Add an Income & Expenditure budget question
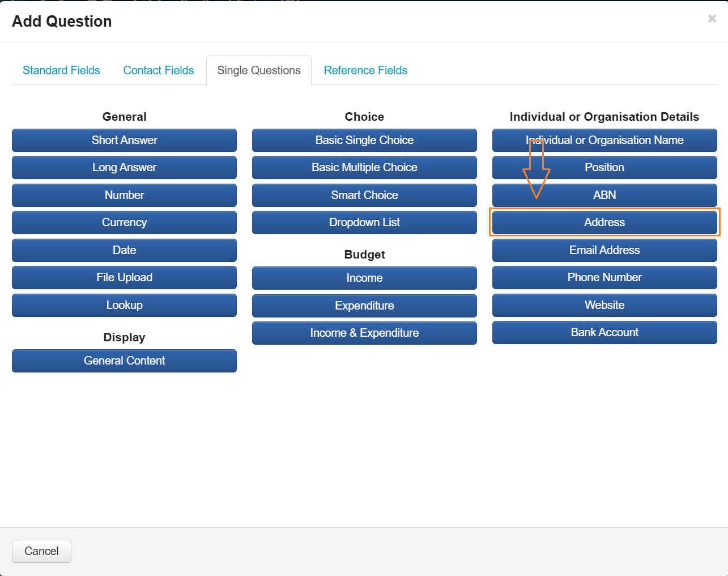728x576 pixels. [x=364, y=333]
